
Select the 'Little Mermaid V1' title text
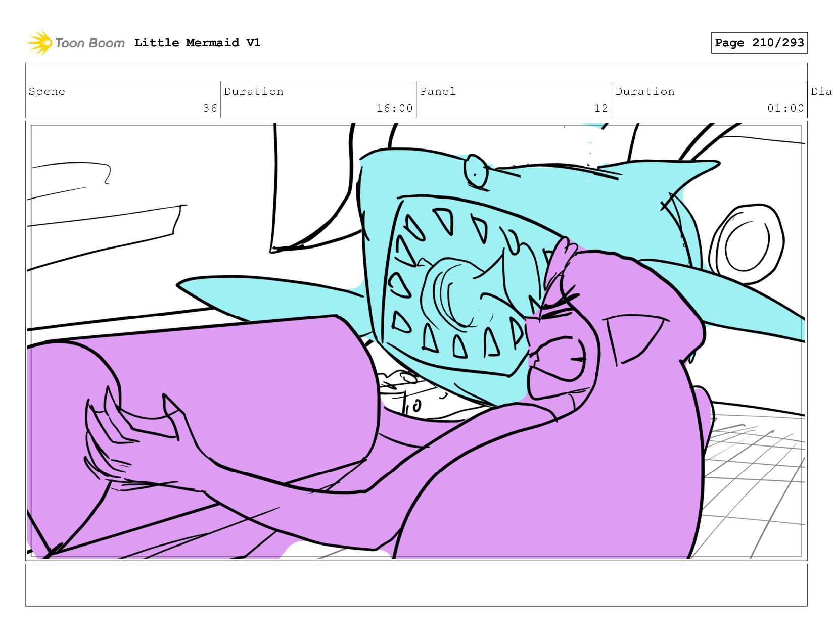point(197,43)
